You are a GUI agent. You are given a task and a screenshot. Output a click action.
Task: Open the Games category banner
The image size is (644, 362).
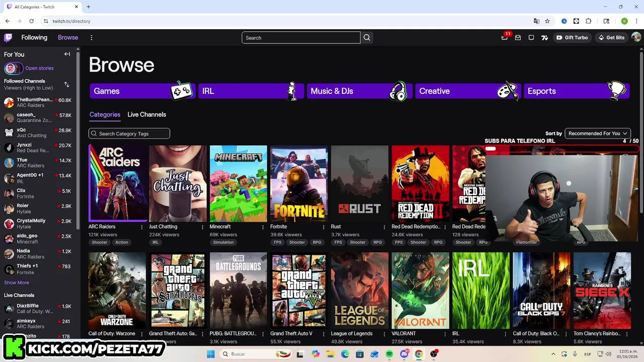142,91
